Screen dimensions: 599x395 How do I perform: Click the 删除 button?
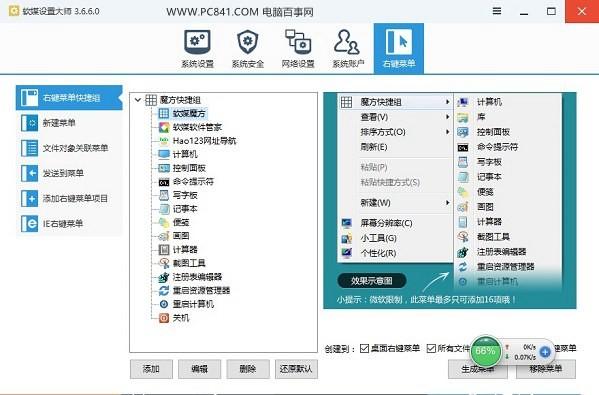click(248, 369)
